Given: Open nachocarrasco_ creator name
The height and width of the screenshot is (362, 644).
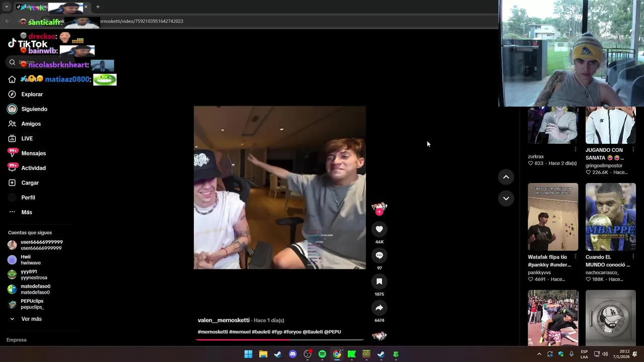Looking at the screenshot, I should click(x=602, y=273).
